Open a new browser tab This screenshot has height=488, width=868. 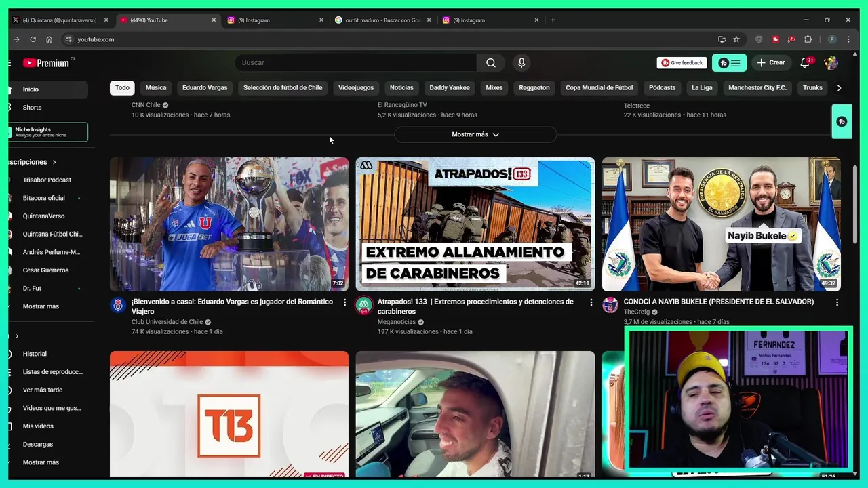point(553,20)
